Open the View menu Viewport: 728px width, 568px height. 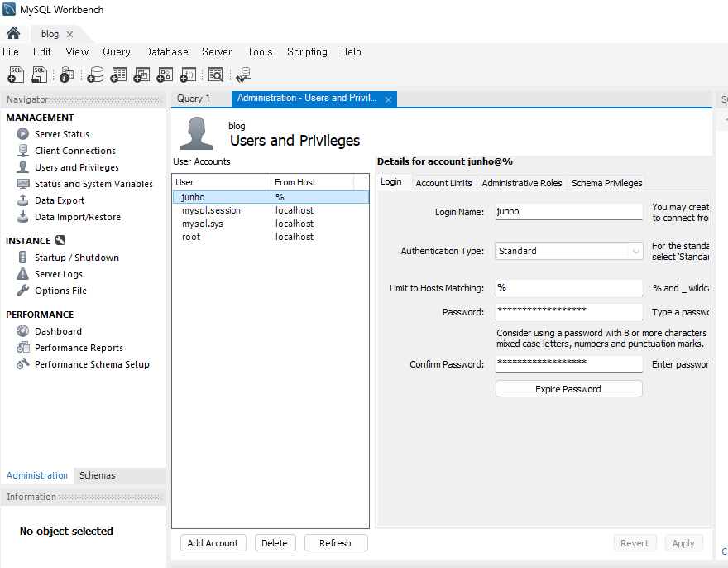coord(77,52)
